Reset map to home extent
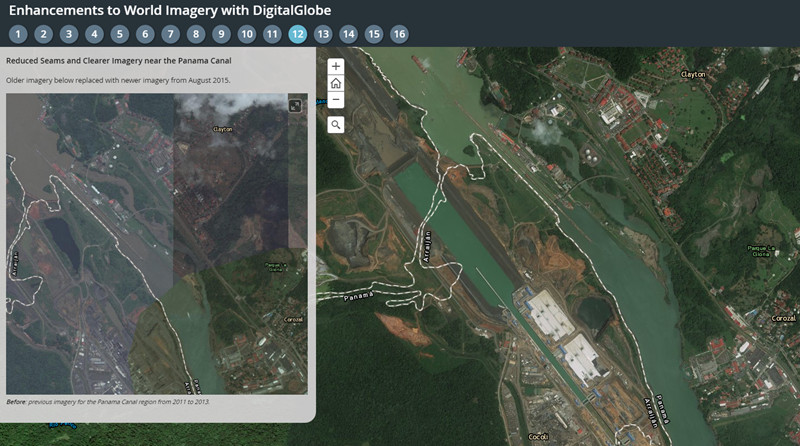Viewport: 800px width, 446px height. [x=335, y=83]
